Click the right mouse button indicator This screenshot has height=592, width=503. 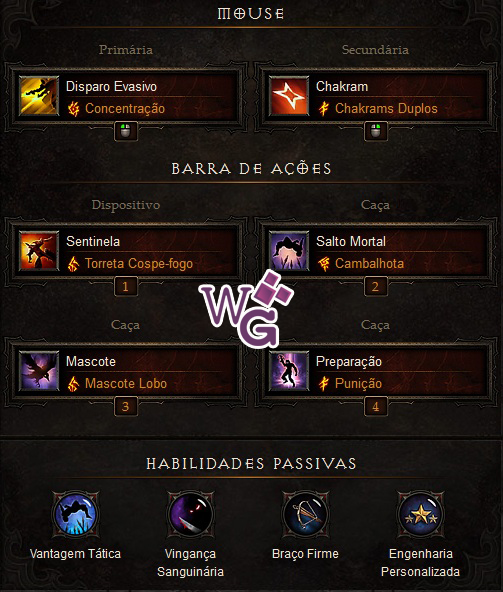(x=375, y=131)
